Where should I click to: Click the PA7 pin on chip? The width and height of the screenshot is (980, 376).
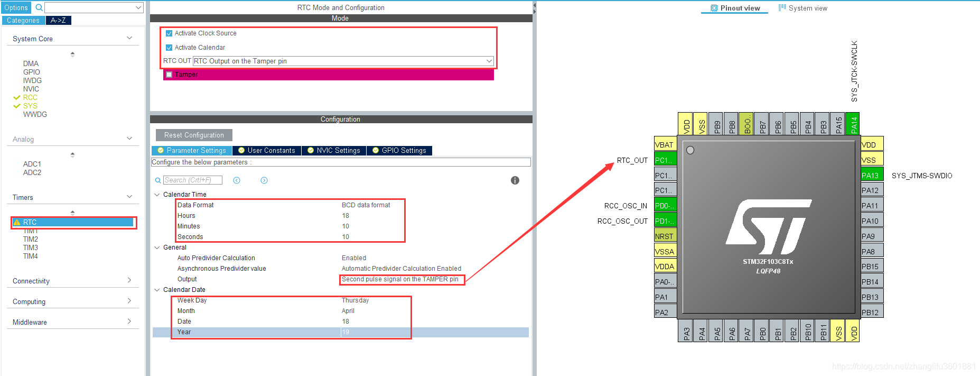(746, 331)
